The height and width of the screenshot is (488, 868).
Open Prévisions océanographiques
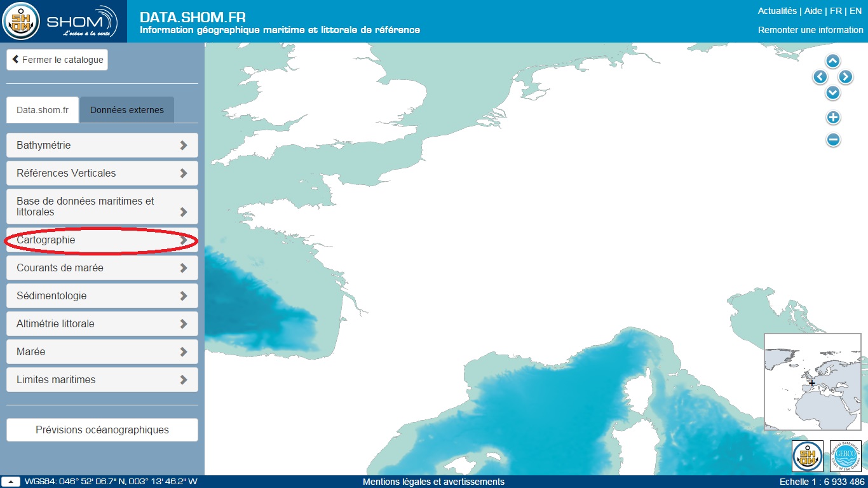(102, 430)
